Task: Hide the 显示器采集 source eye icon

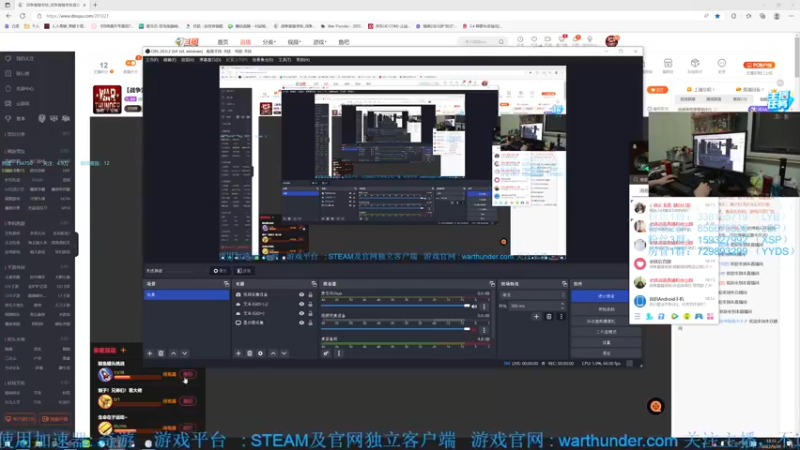Action: click(302, 322)
